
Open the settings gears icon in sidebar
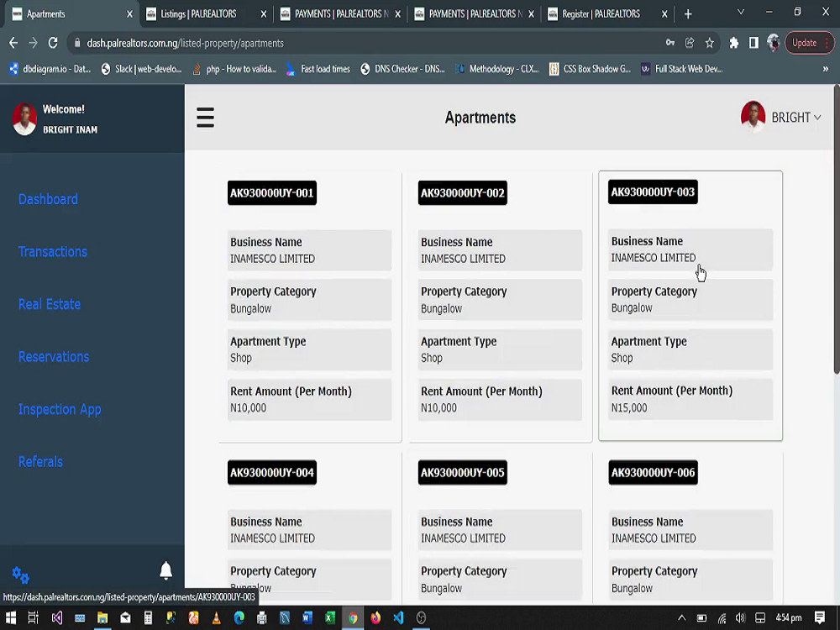point(20,575)
